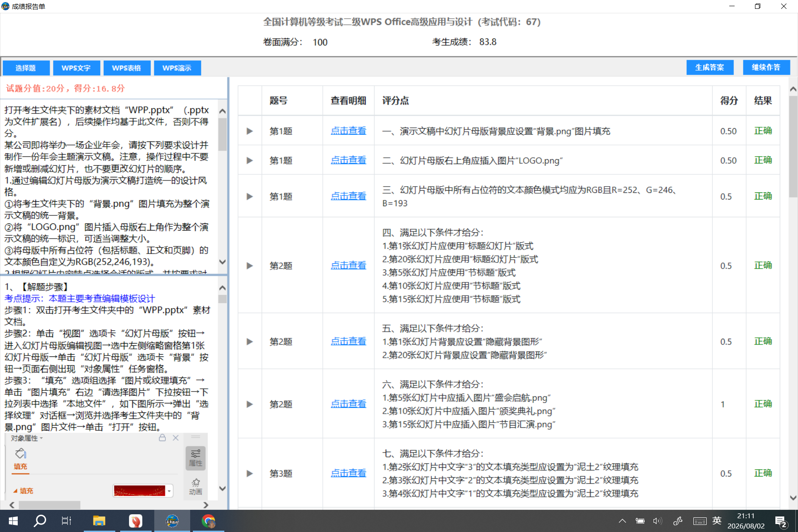The image size is (798, 532).
Task: Click the exam software taskbar icon
Action: point(172,521)
